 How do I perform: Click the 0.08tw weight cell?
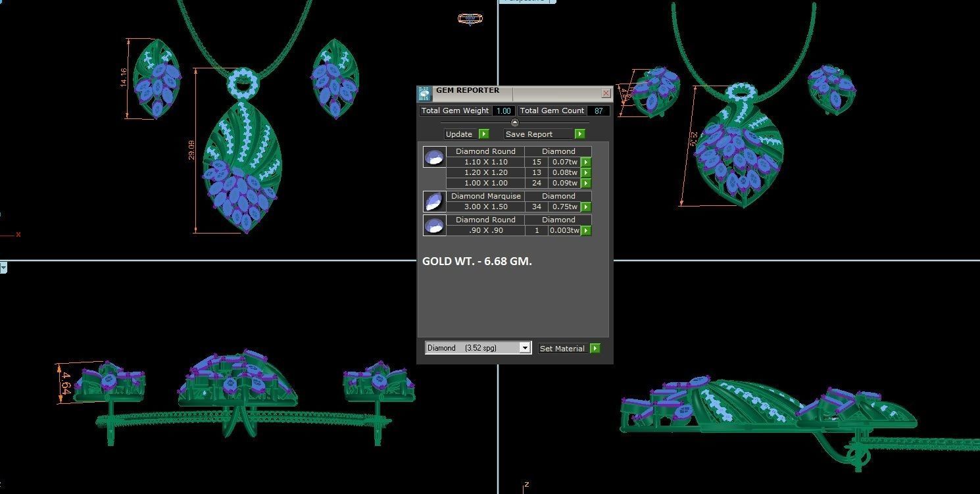[x=564, y=172]
